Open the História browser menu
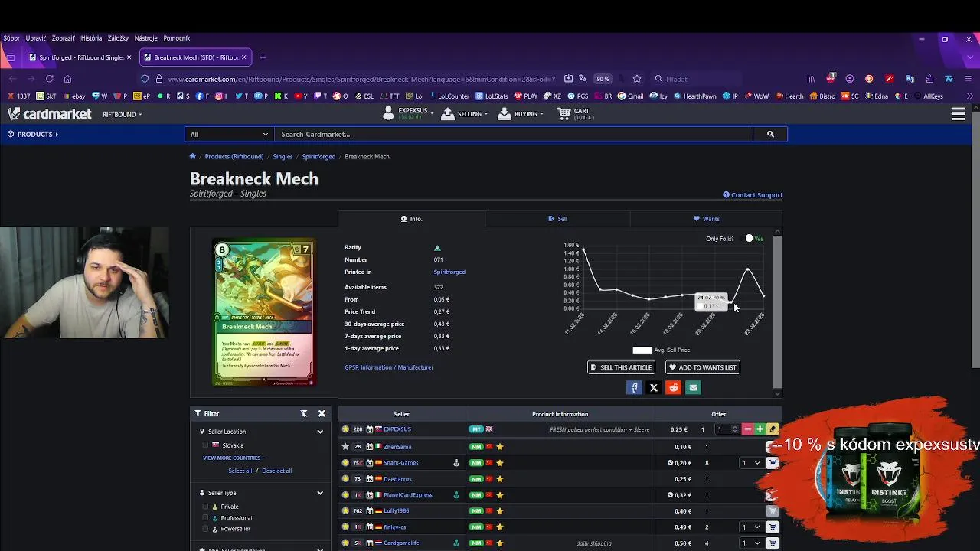Screen dimensions: 980x551 tap(91, 38)
